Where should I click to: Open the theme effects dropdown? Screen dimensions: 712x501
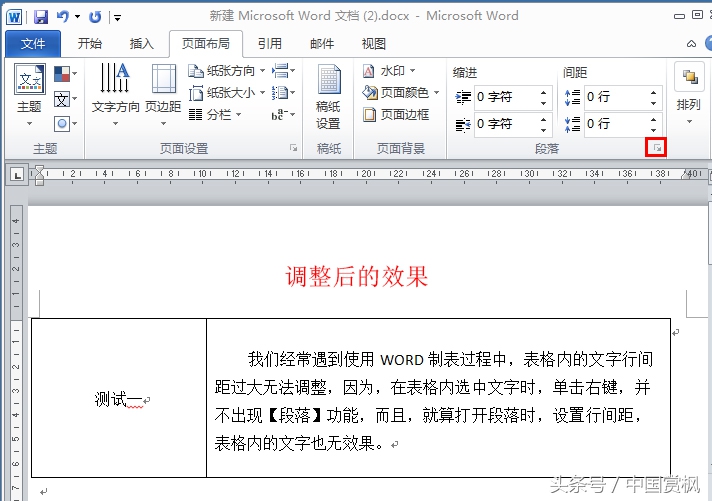click(x=65, y=123)
